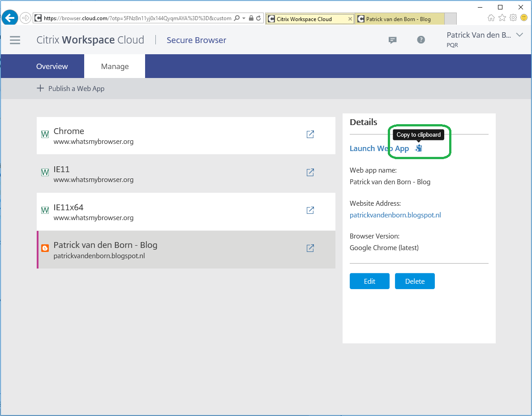
Task: Open the help question mark icon
Action: (420, 40)
